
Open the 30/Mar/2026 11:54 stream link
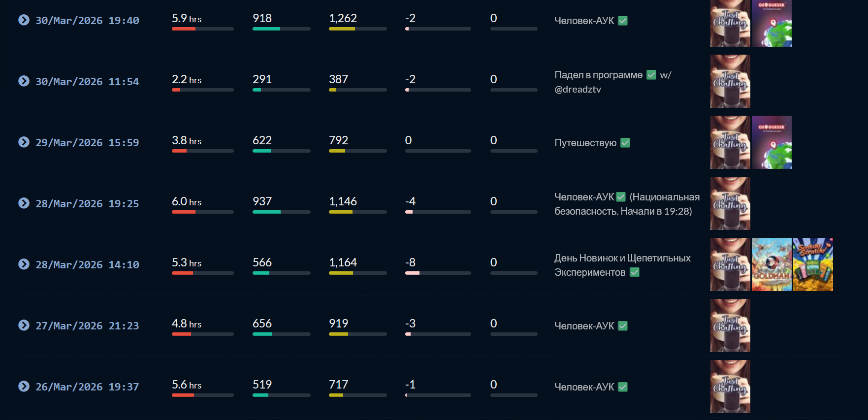click(x=87, y=82)
